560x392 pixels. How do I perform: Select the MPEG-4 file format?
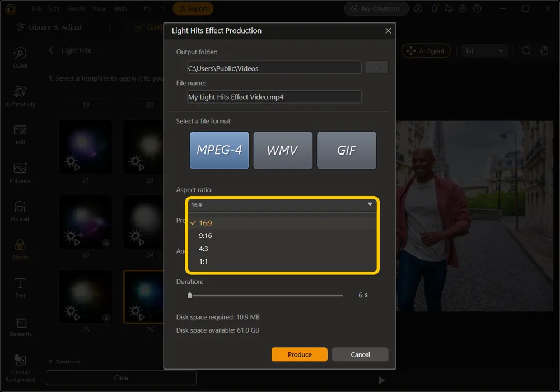point(220,150)
